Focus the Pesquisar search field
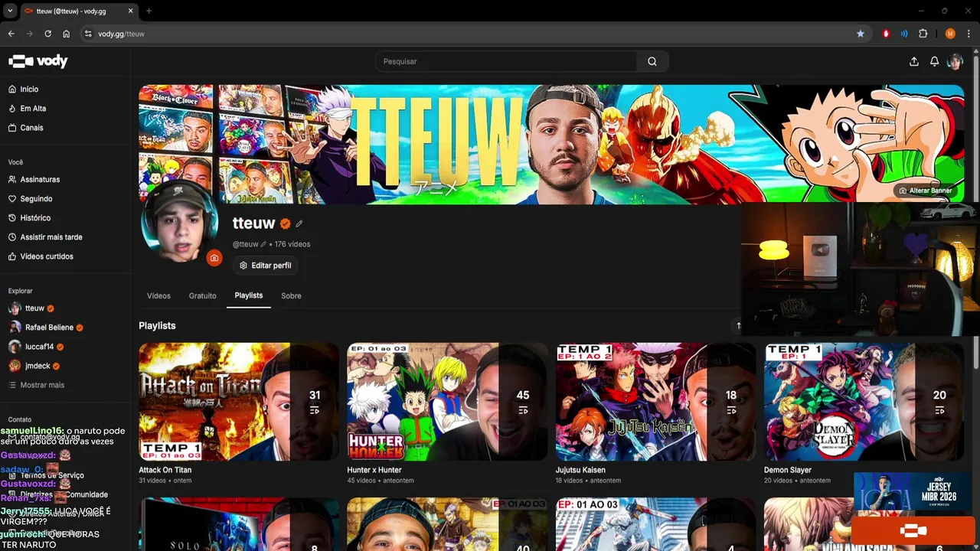This screenshot has width=980, height=551. point(506,61)
